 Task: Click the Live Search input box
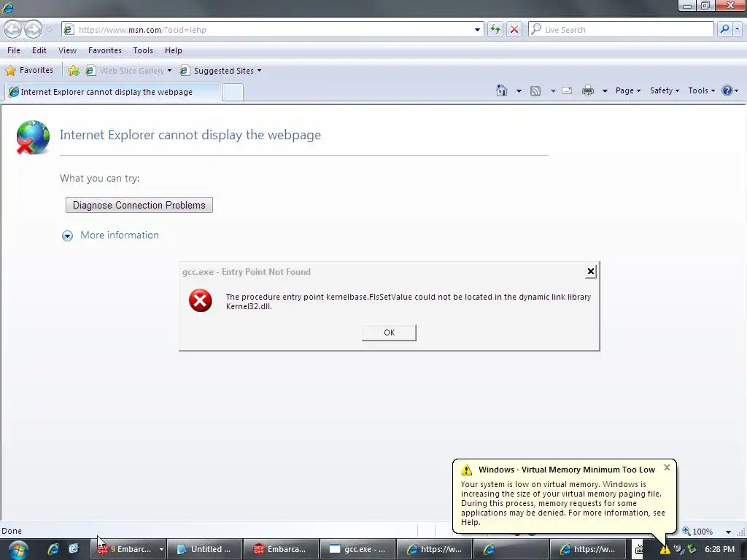622,29
